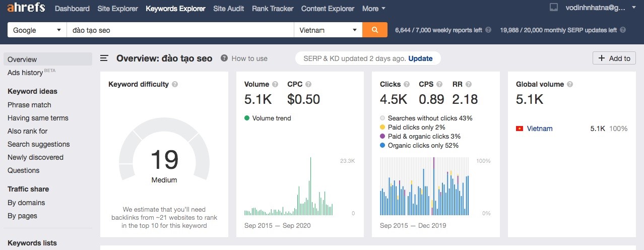Open the Google search engine dropdown

[37, 30]
